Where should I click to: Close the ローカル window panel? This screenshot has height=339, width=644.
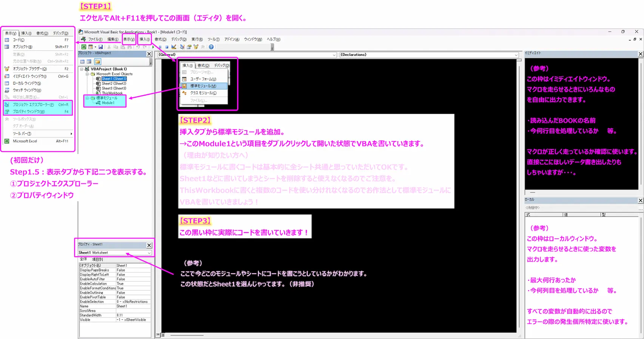tap(641, 200)
